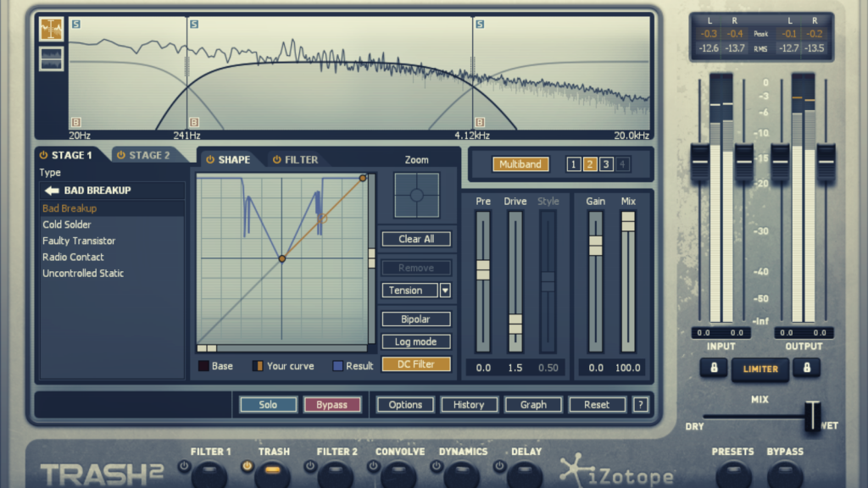The image size is (868, 488).
Task: Click the back arrow beside BAD BREAKUP
Action: point(52,191)
